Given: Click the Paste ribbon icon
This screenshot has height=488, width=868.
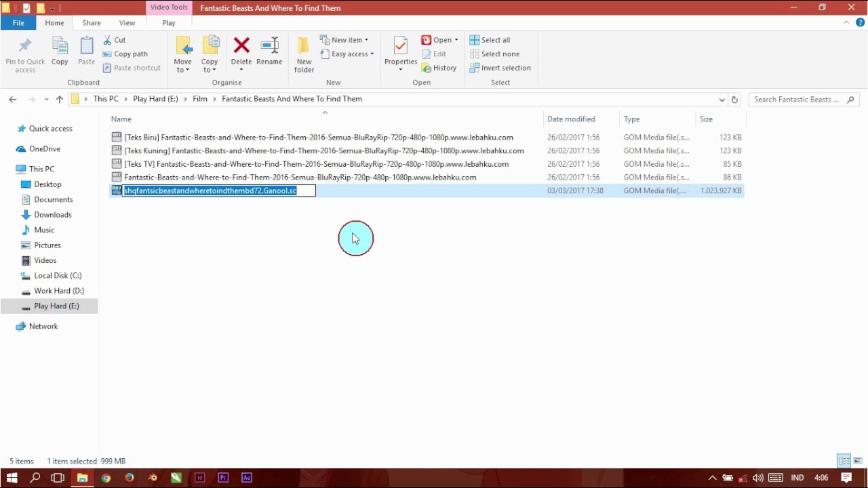Looking at the screenshot, I should tap(87, 46).
